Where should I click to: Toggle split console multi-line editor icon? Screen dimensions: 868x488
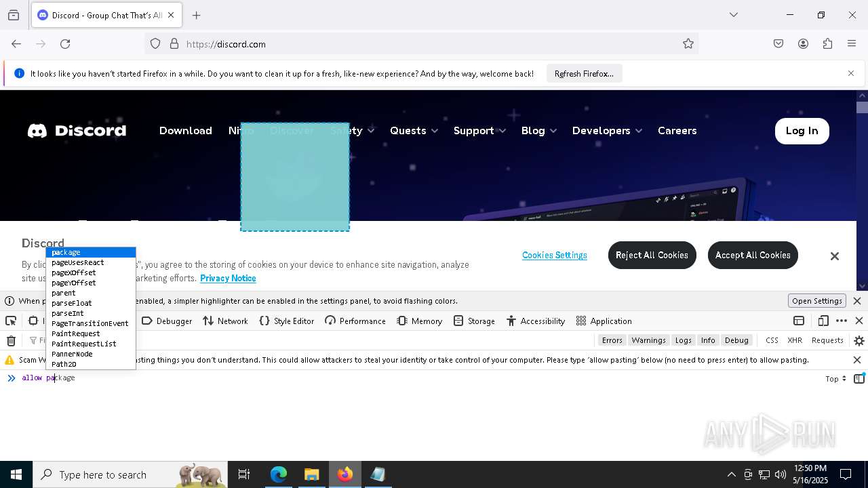pyautogui.click(x=859, y=379)
